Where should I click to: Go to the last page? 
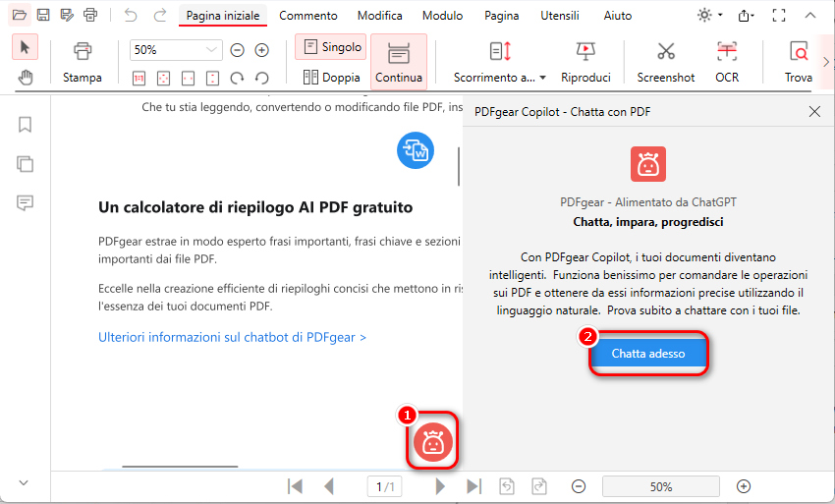point(473,486)
